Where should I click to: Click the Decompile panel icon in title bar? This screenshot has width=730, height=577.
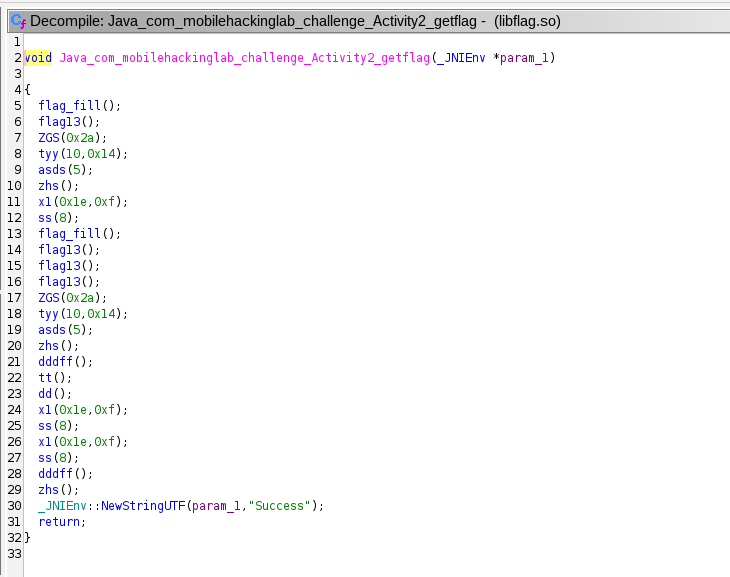click(x=18, y=20)
